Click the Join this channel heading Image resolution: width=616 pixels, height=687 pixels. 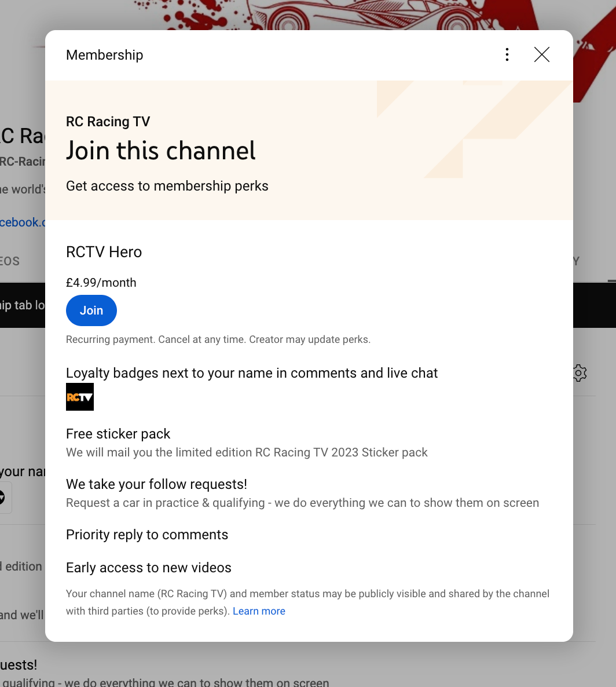point(161,151)
